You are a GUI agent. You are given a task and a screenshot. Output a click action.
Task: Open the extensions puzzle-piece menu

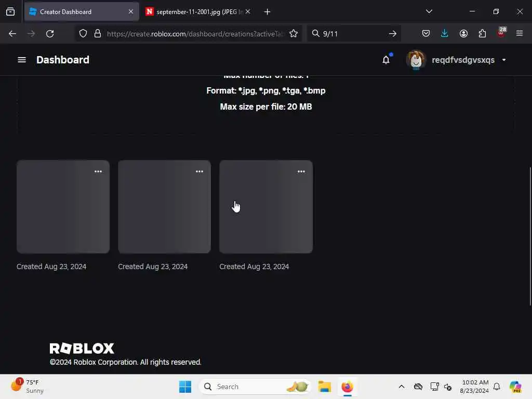pos(482,33)
